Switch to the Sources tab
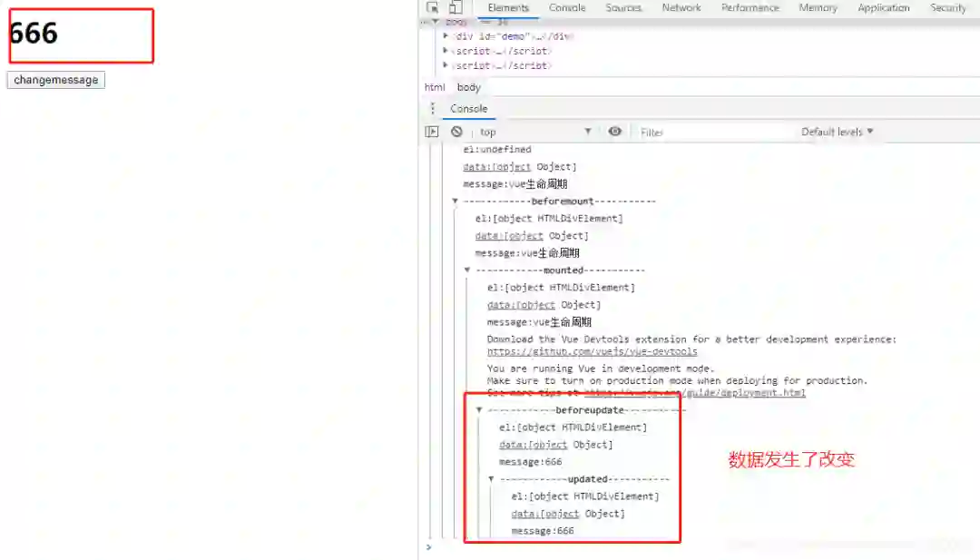The height and width of the screenshot is (560, 980). (623, 7)
